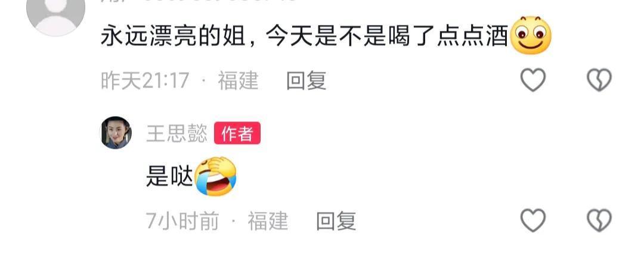Click the 7小时前 timestamp
This screenshot has height=256, width=644.
coord(182,221)
